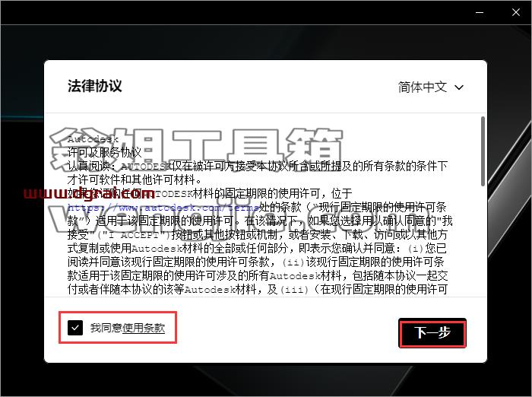The image size is (532, 397).
Task: Open the autodesk.com/terms hyperlink
Action: pos(163,207)
